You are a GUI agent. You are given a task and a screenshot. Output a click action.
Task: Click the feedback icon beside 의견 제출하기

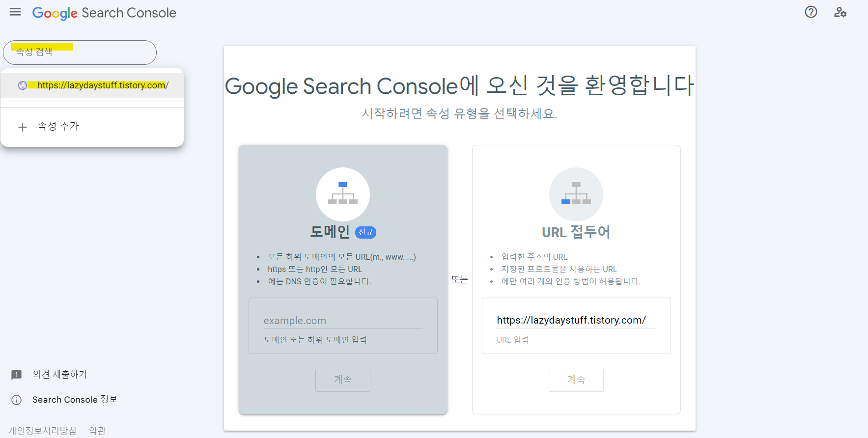point(17,375)
